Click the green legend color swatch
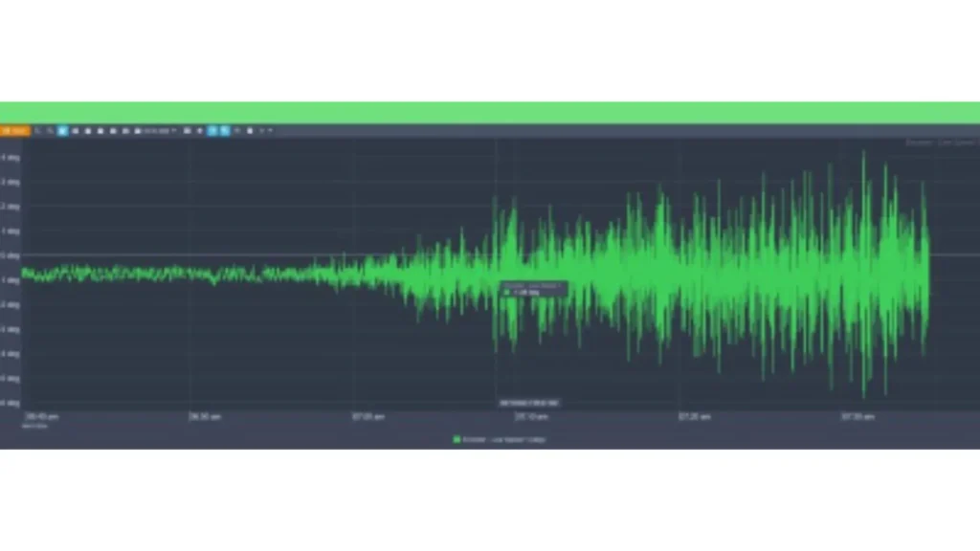 point(457,440)
